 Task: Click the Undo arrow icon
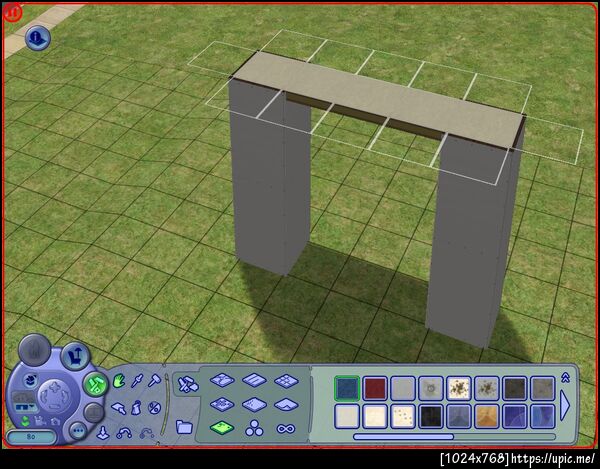click(x=124, y=433)
